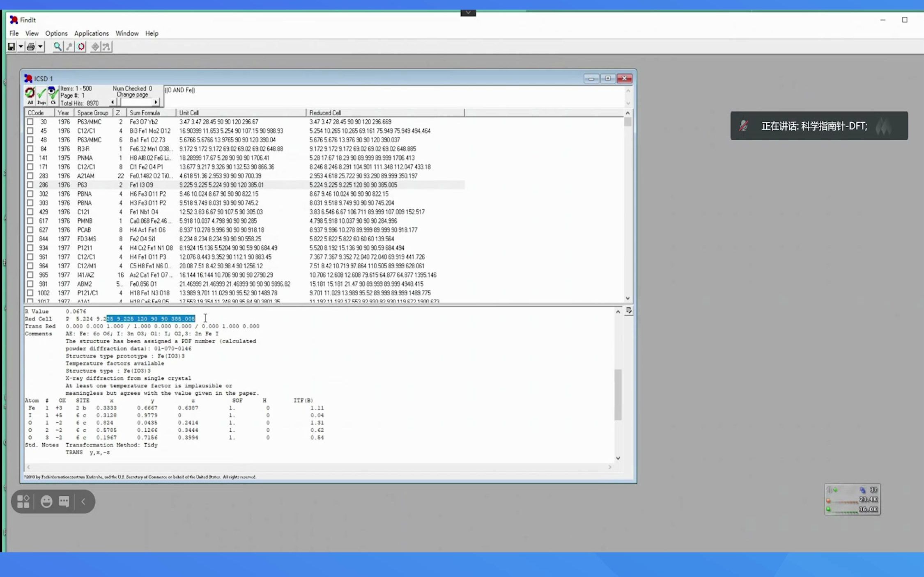
Task: Click the Unit Cell column header
Action: [x=241, y=113]
